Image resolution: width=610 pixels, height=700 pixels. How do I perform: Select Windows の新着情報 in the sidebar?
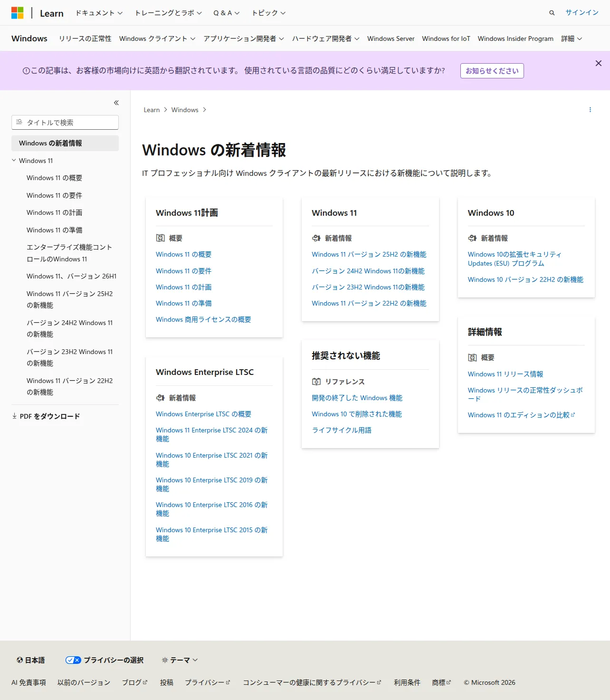click(x=65, y=143)
